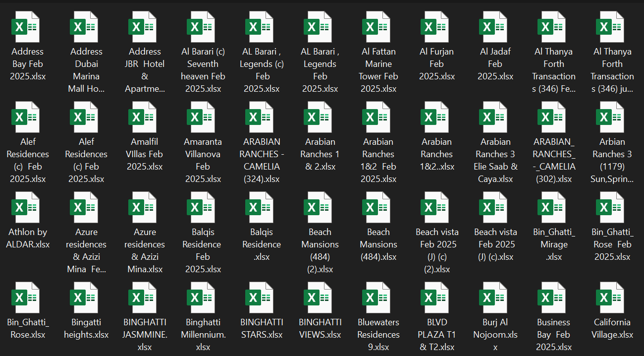Select the California Village.xlsx file
644x356 pixels.
click(x=612, y=298)
